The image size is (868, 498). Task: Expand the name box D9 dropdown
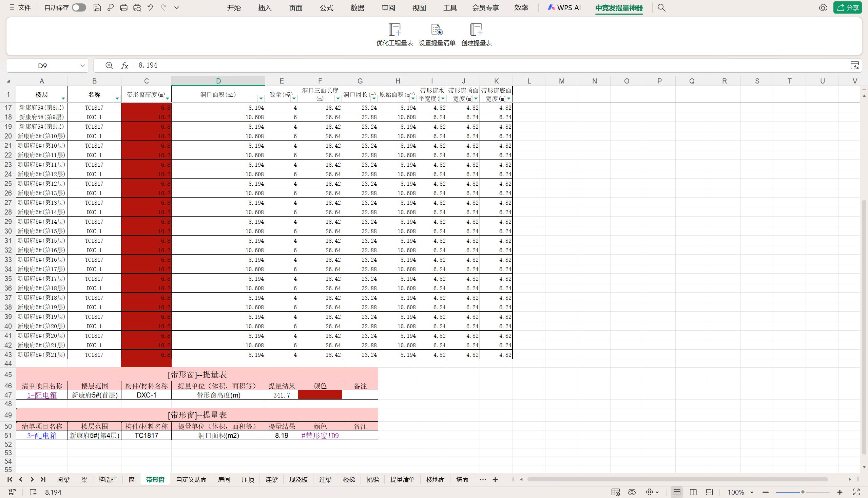[x=82, y=66]
